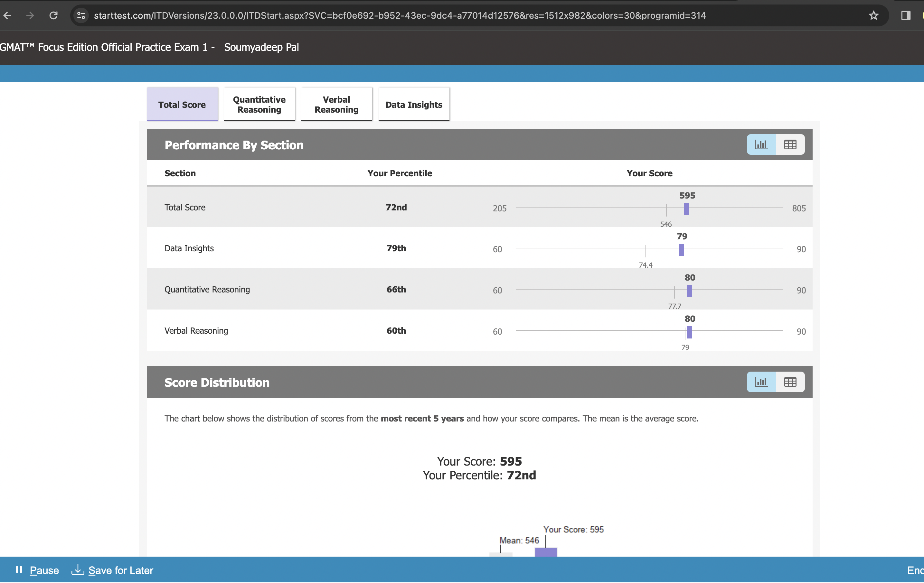This screenshot has height=583, width=924.
Task: Switch Performance By Section to table view
Action: pos(790,144)
